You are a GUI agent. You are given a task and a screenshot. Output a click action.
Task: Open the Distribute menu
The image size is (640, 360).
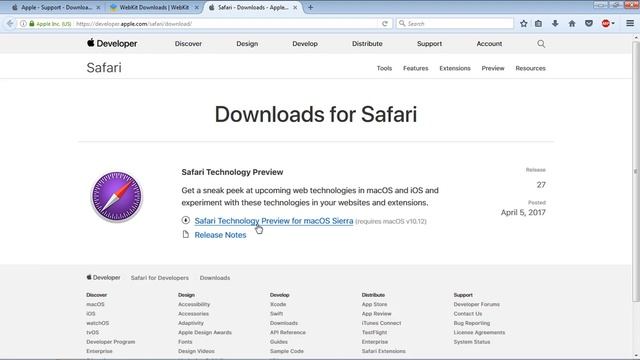pos(367,44)
